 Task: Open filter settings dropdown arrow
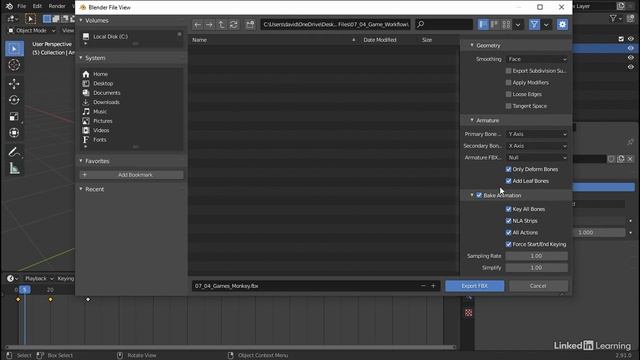pos(546,24)
